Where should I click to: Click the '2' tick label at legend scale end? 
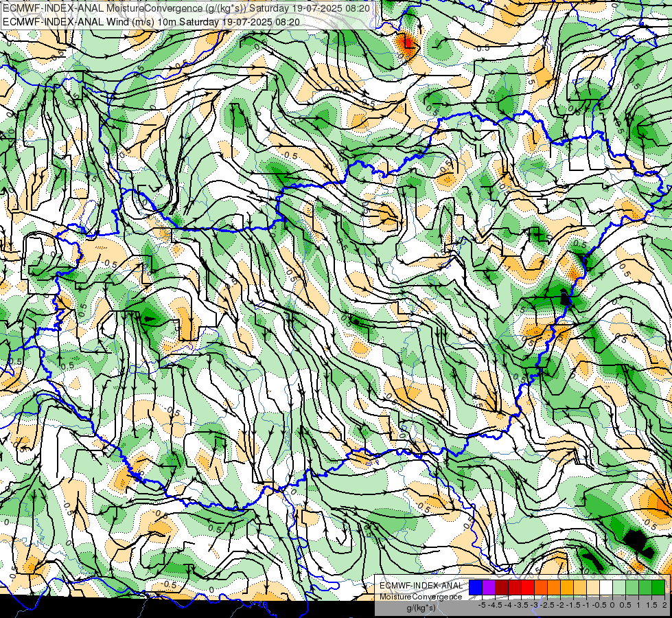pyautogui.click(x=664, y=605)
